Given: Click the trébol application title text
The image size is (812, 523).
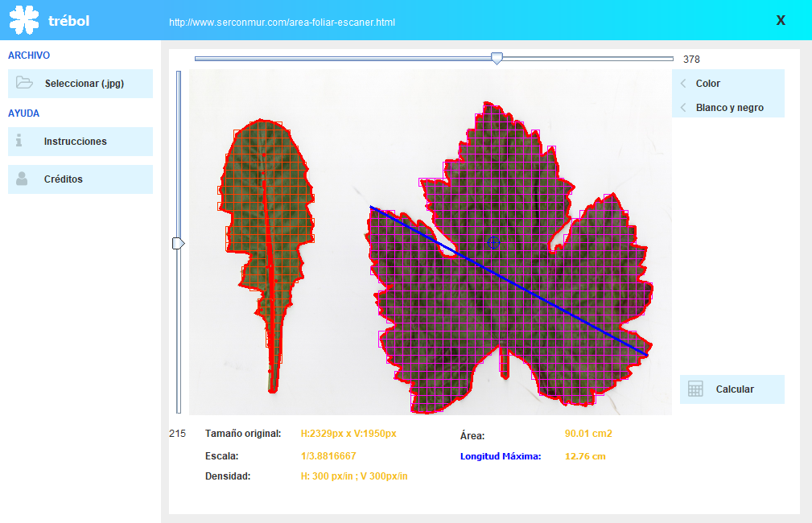Looking at the screenshot, I should [x=69, y=21].
